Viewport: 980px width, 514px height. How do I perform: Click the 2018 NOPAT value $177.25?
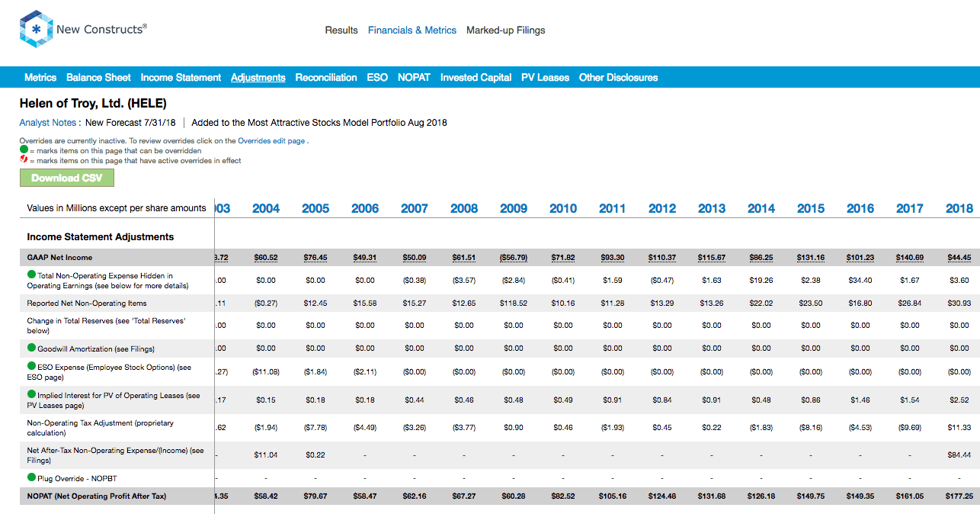(x=959, y=496)
